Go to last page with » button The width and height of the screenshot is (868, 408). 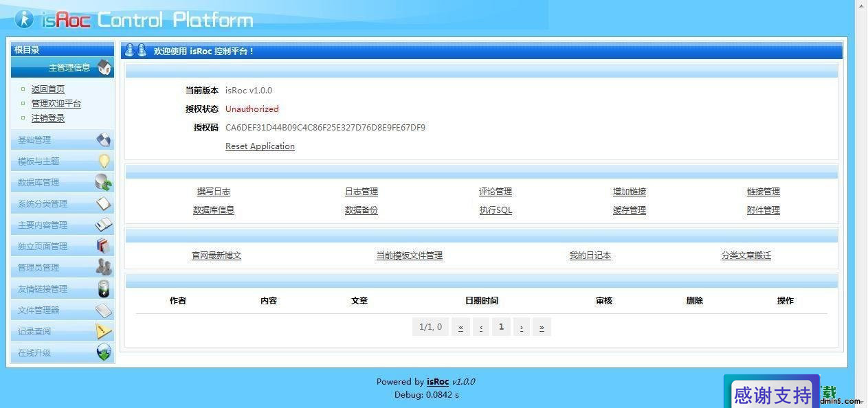[542, 327]
